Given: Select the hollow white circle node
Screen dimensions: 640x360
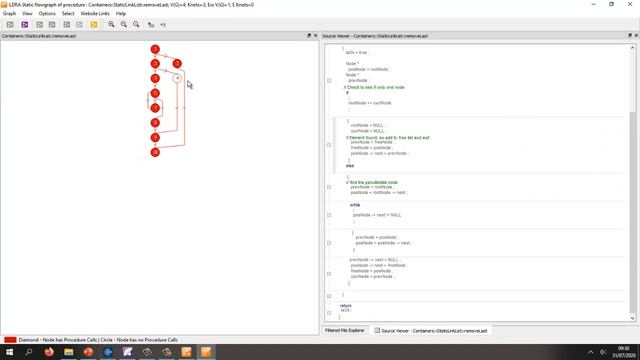Looking at the screenshot, I should point(177,78).
